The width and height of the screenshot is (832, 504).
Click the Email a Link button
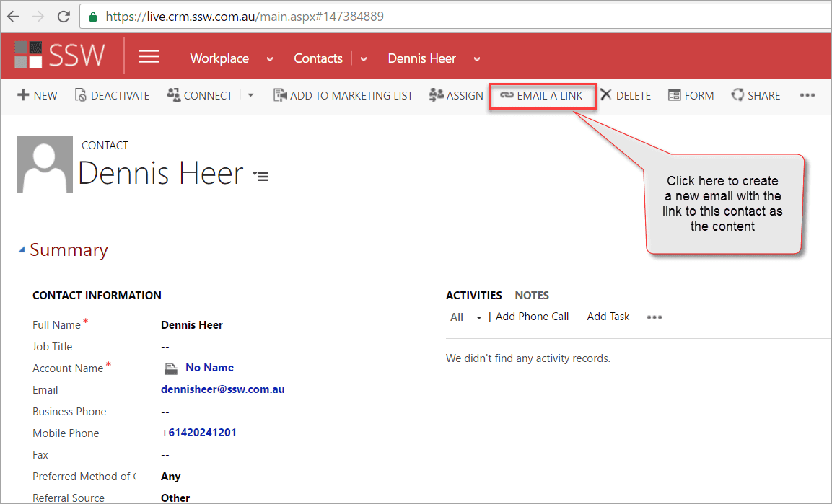pyautogui.click(x=542, y=95)
